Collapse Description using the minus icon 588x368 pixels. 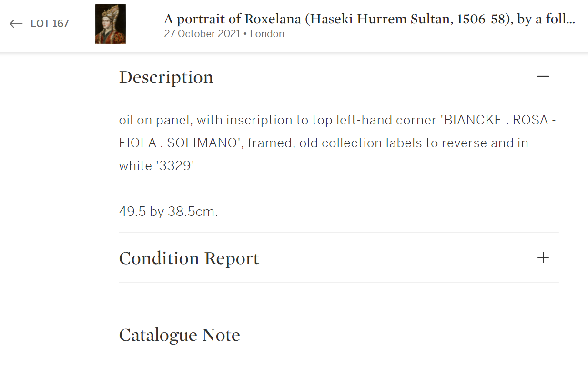tap(543, 77)
